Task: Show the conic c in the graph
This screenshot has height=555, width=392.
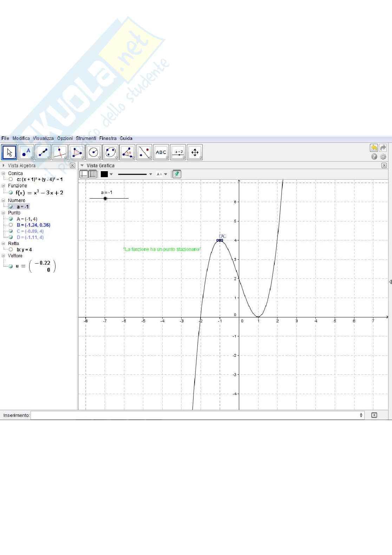Action: (11, 179)
